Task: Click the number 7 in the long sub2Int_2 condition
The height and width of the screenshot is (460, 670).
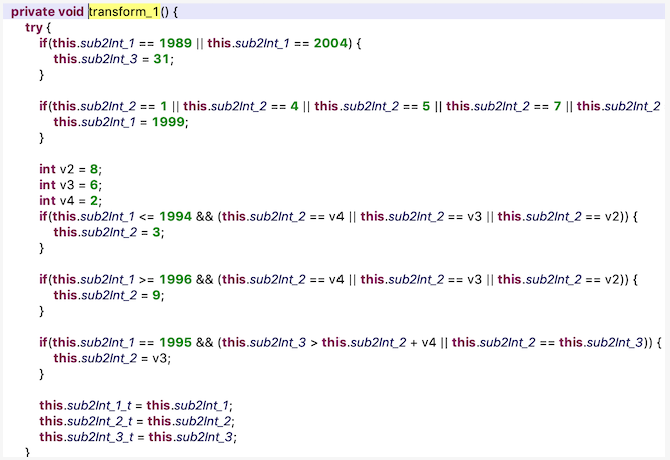Action: coord(557,106)
